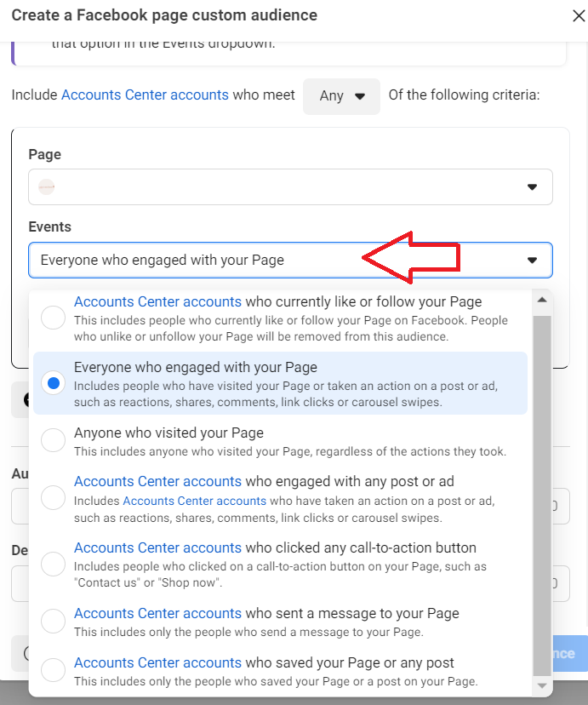588x705 pixels.
Task: Click Accounts Center link in saved your Page option
Action: (x=157, y=663)
